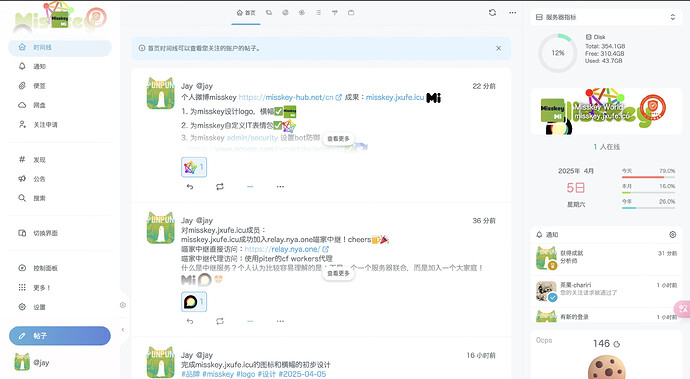Screen dimensions: 690x379
Task: Select the 首页 home timeline tab
Action: 246,13
